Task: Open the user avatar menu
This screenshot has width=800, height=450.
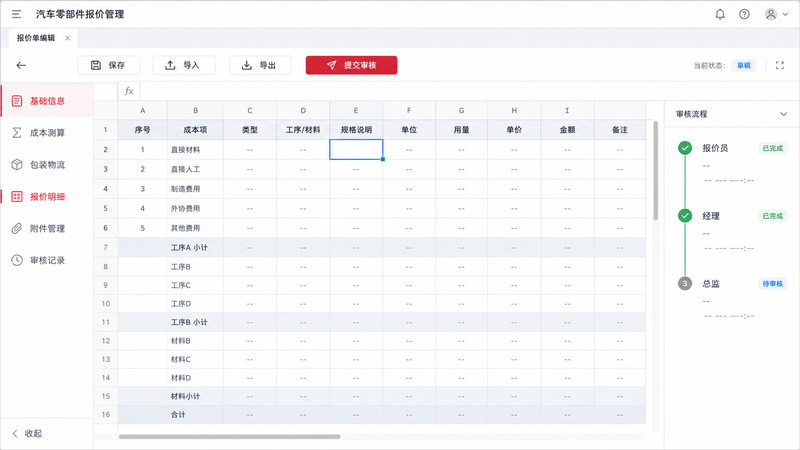Action: coord(776,14)
